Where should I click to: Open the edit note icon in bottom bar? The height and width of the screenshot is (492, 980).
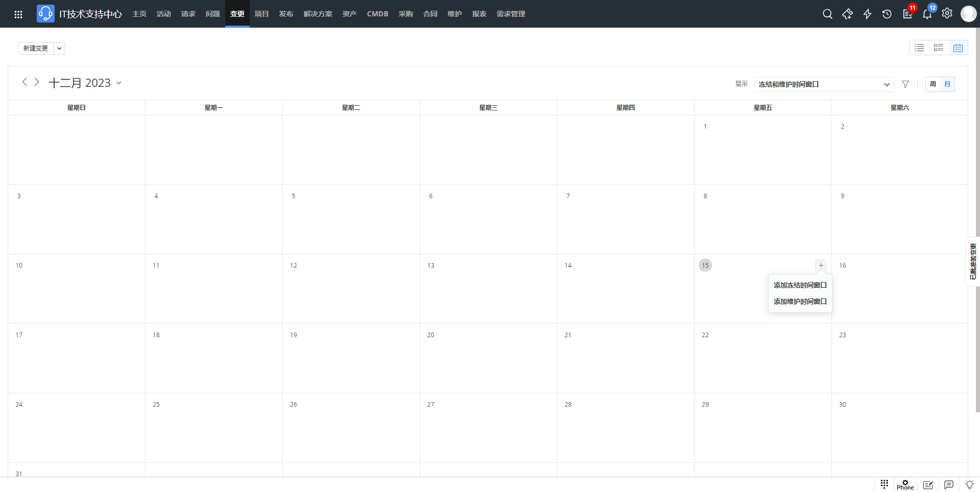click(x=928, y=485)
